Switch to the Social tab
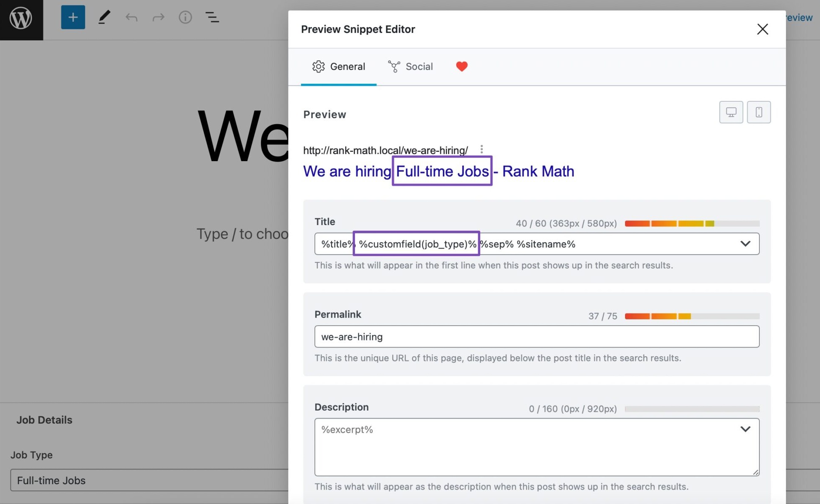The height and width of the screenshot is (504, 820). 410,66
